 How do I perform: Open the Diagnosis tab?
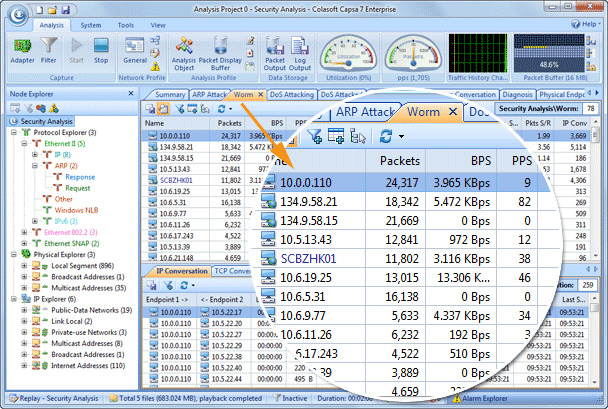point(517,95)
